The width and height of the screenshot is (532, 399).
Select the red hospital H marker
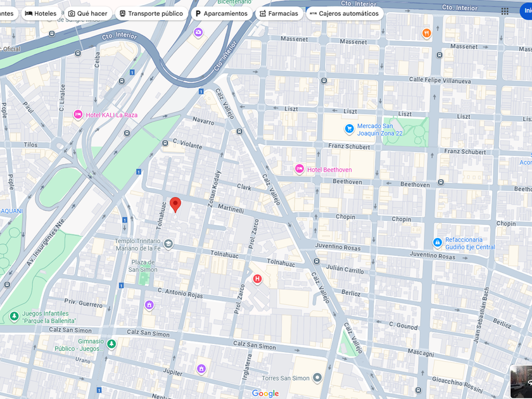pyautogui.click(x=258, y=279)
